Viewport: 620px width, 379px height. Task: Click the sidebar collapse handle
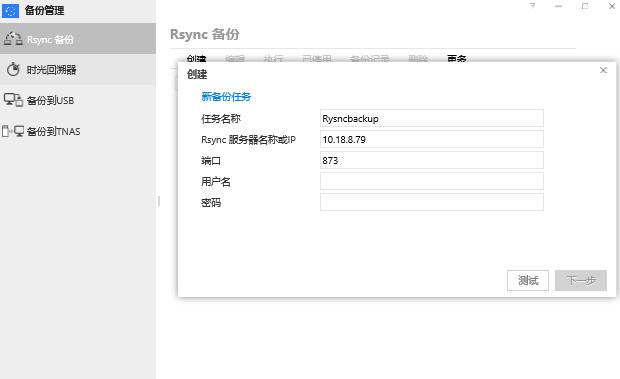coord(159,201)
